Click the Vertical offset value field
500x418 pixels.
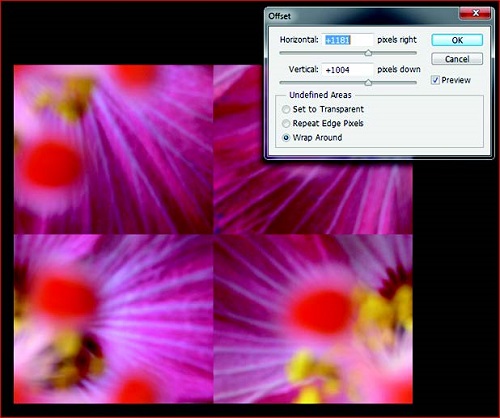click(x=348, y=70)
